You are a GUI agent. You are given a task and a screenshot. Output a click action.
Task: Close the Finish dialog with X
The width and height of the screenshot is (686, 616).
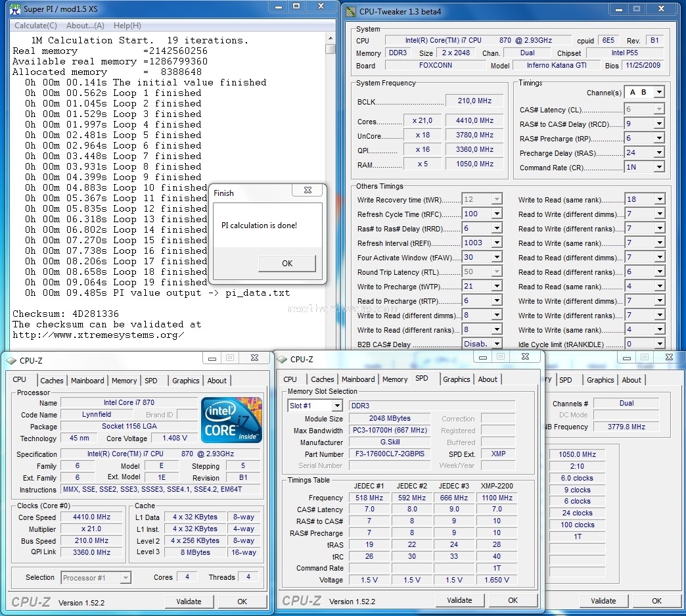pos(308,190)
